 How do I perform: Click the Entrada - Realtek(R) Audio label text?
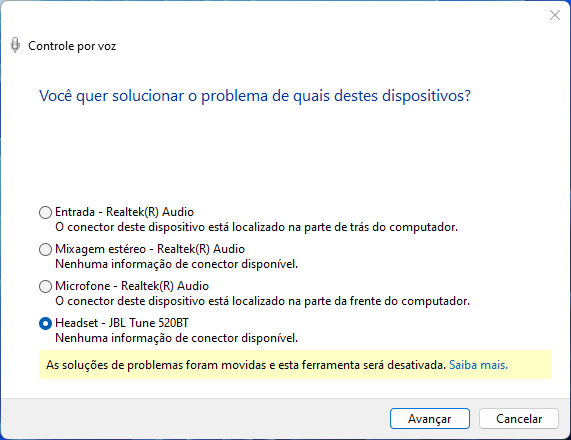124,212
